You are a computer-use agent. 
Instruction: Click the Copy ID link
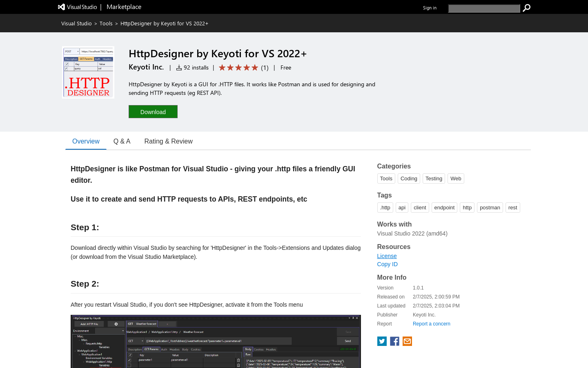pyautogui.click(x=388, y=264)
